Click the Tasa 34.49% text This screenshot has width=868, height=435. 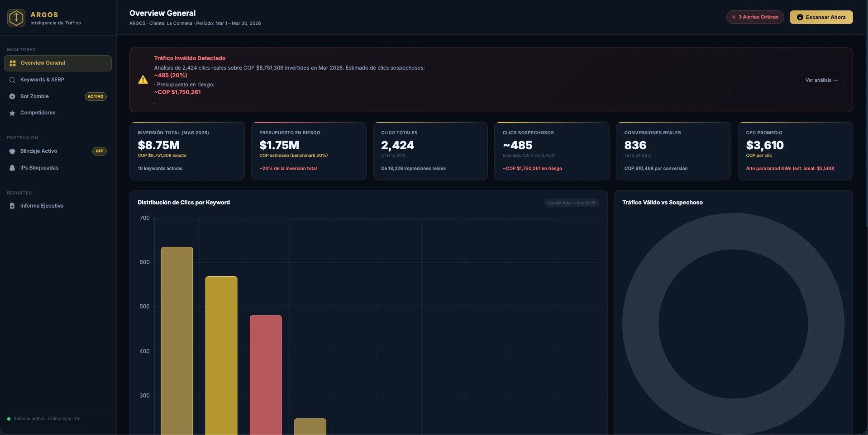(x=638, y=156)
